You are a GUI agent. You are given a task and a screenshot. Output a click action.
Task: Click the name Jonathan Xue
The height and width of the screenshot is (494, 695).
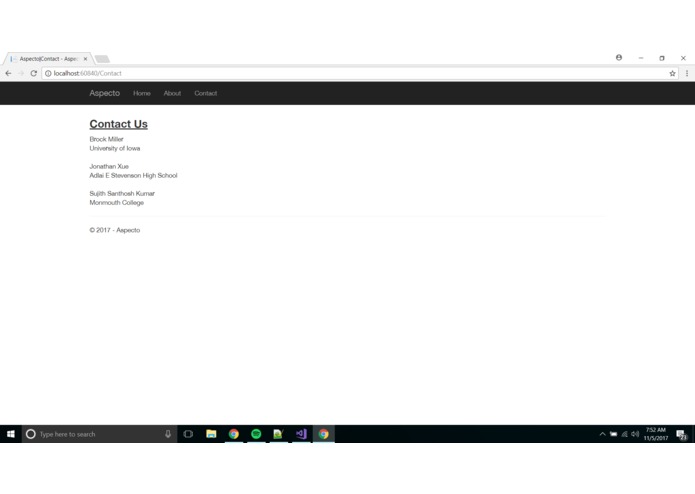click(x=109, y=167)
